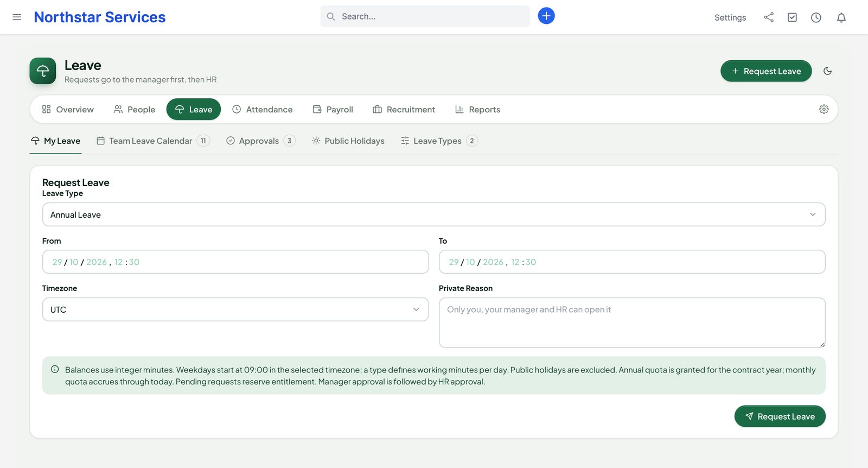This screenshot has height=468, width=868.
Task: Go to Recruitment section
Action: tap(404, 109)
